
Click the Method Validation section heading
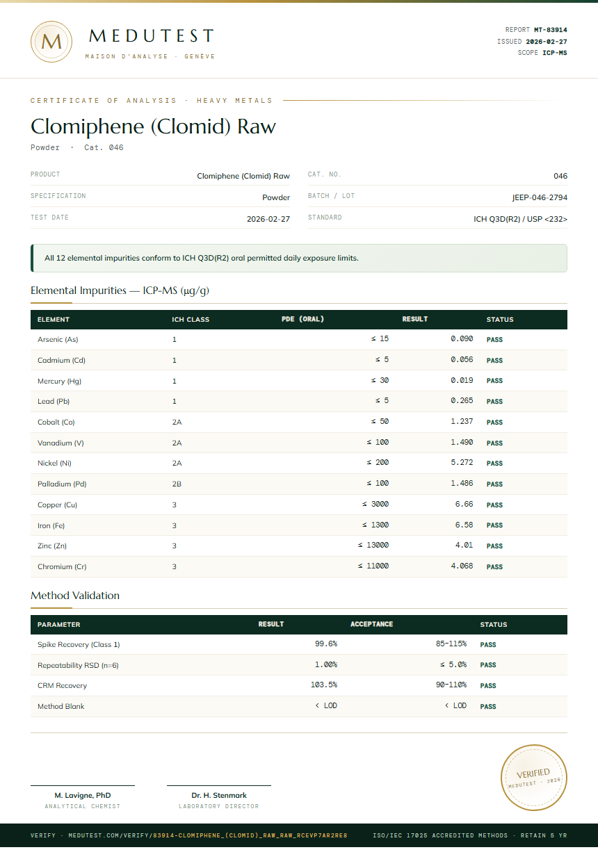click(x=75, y=596)
